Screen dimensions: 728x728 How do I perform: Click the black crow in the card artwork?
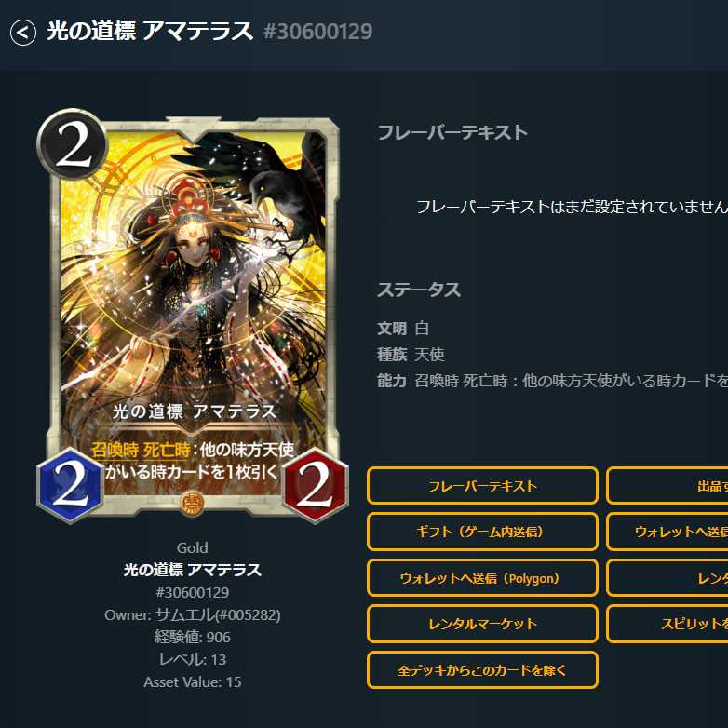tap(283, 185)
